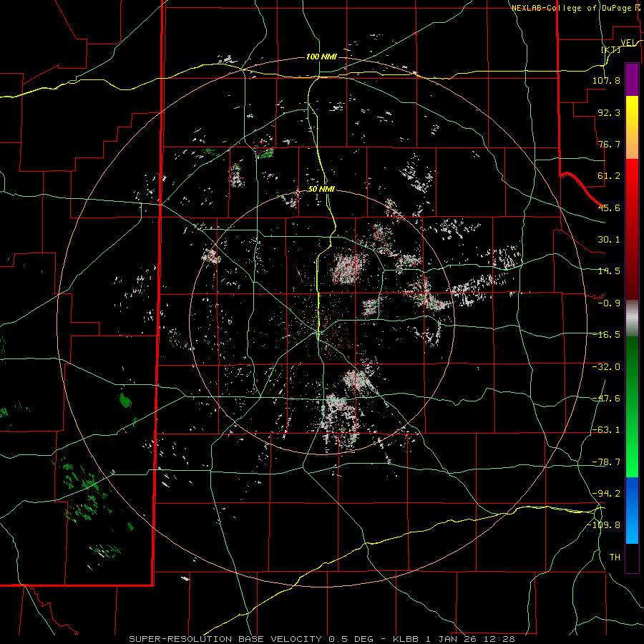Click the -16.5 legend value
This screenshot has height=644, width=644.
click(x=606, y=335)
